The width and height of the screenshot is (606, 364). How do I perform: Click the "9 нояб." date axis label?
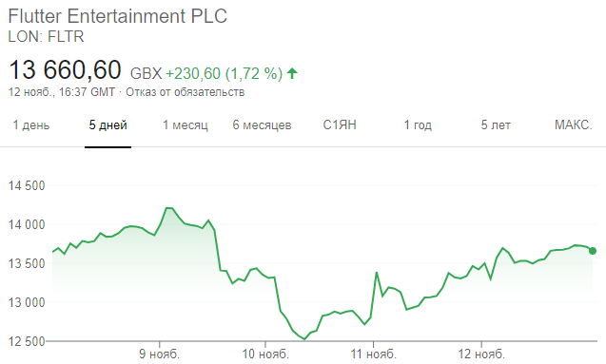pos(159,354)
